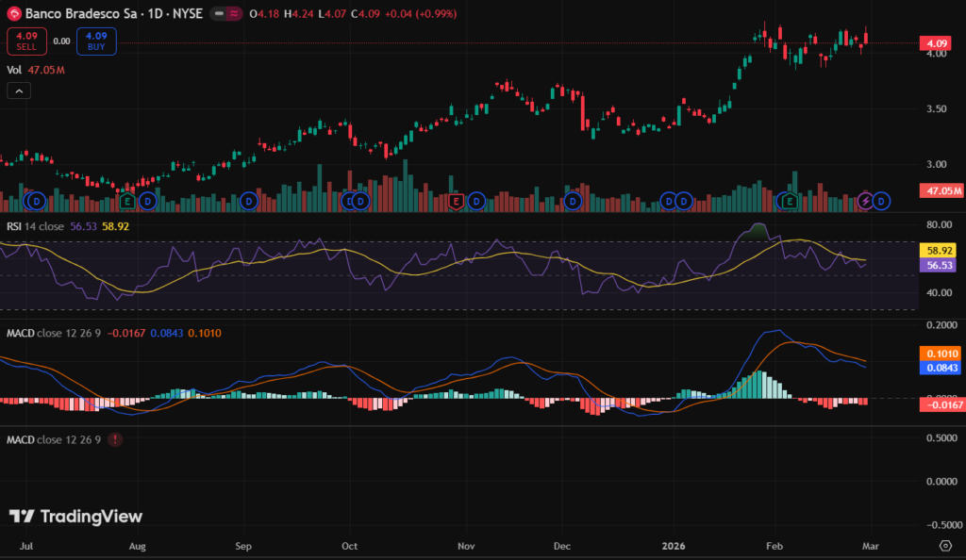Screen dimensions: 966x560
Task: Click the TradingView logo
Action: tap(75, 516)
